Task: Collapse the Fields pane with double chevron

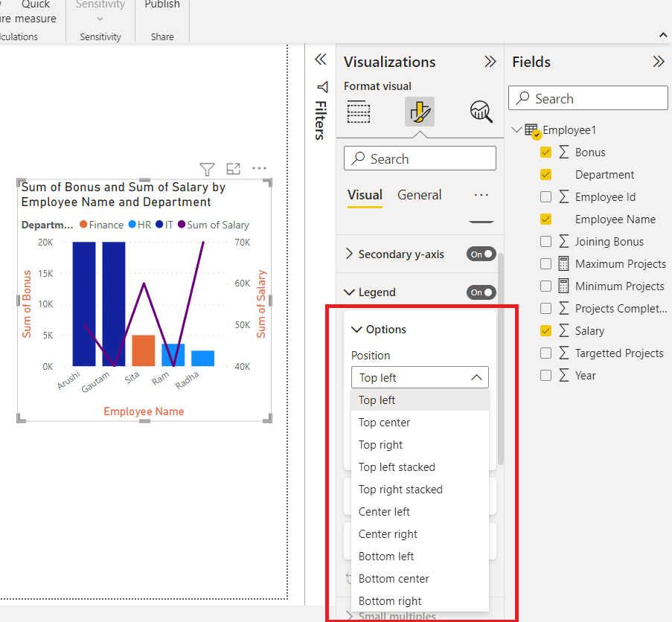Action: tap(659, 62)
